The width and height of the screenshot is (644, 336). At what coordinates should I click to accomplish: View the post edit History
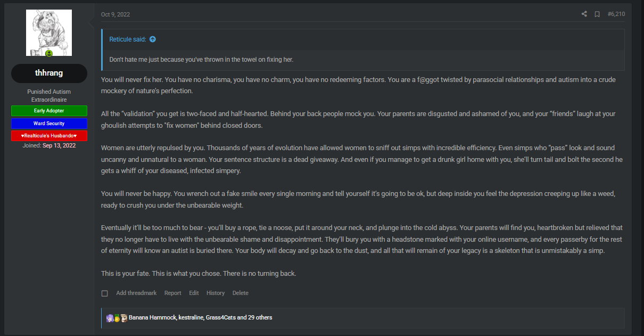click(216, 293)
